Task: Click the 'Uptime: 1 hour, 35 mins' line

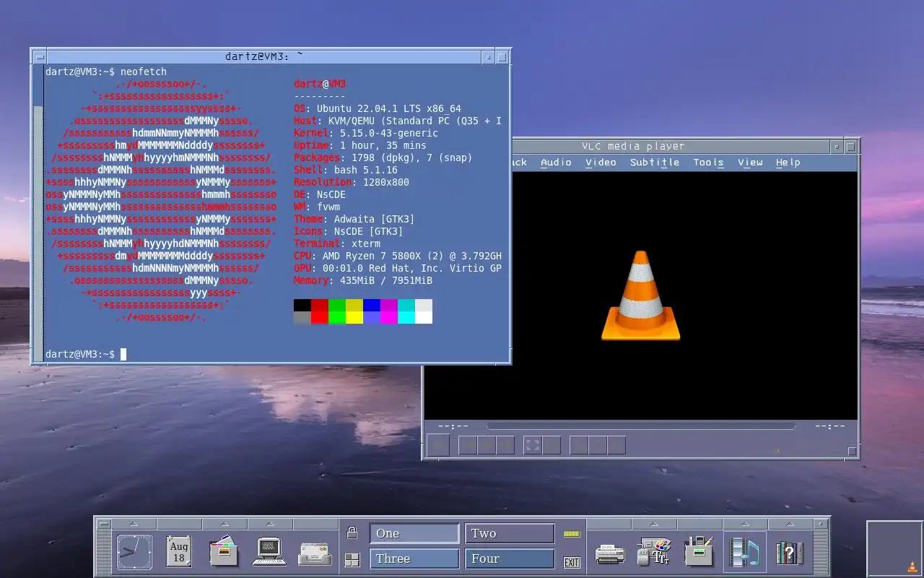Action: [359, 145]
